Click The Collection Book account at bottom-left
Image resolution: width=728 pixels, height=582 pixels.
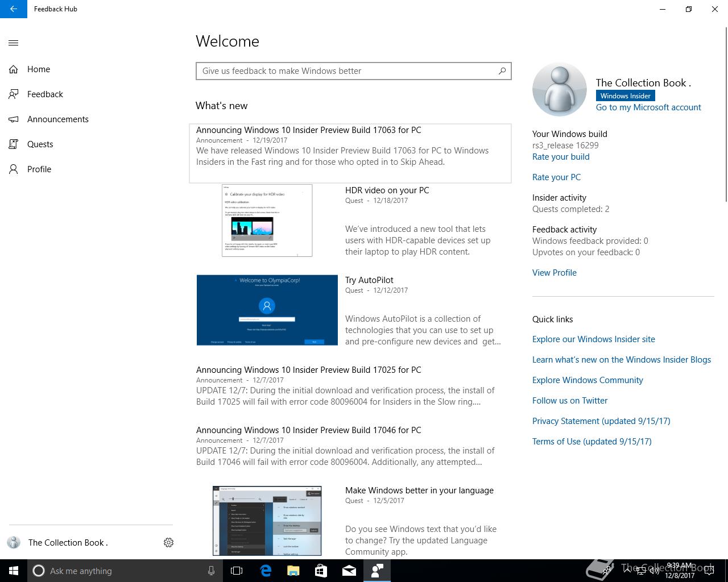pyautogui.click(x=68, y=543)
